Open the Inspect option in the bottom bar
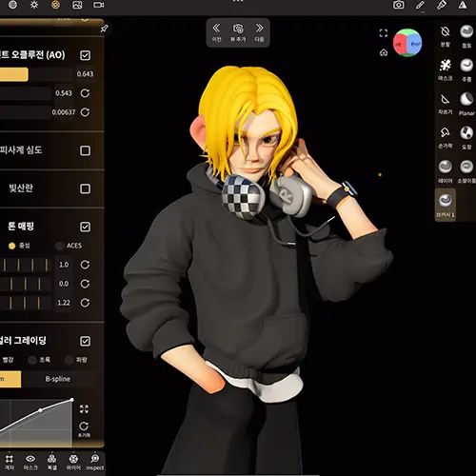The height and width of the screenshot is (476, 476). (95, 462)
